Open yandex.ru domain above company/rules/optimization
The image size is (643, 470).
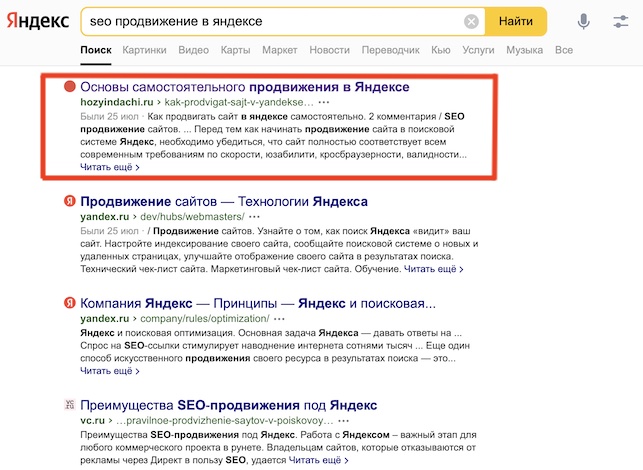(105, 319)
